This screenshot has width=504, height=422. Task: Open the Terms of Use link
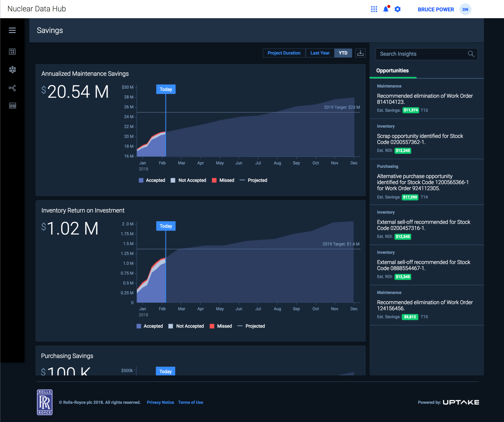click(190, 402)
